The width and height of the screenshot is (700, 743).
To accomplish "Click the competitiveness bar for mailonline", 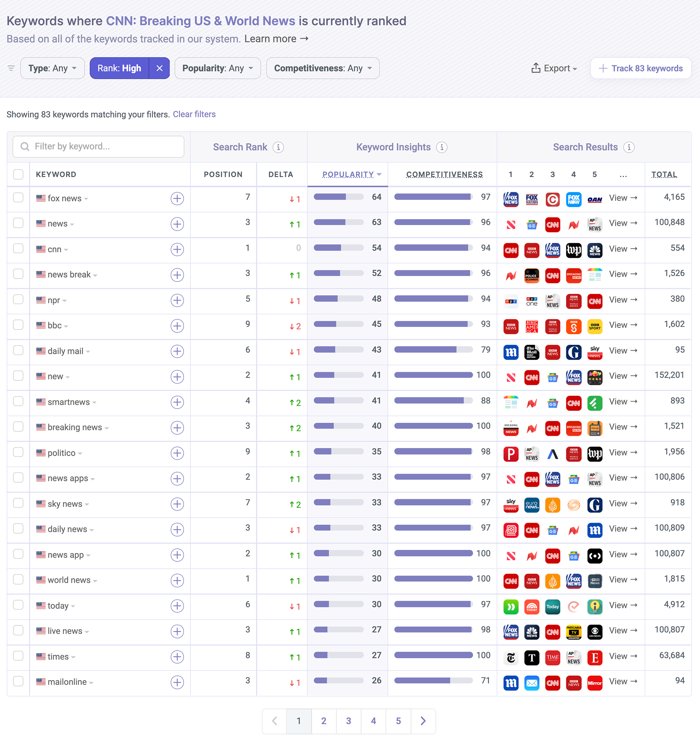I will [x=434, y=681].
